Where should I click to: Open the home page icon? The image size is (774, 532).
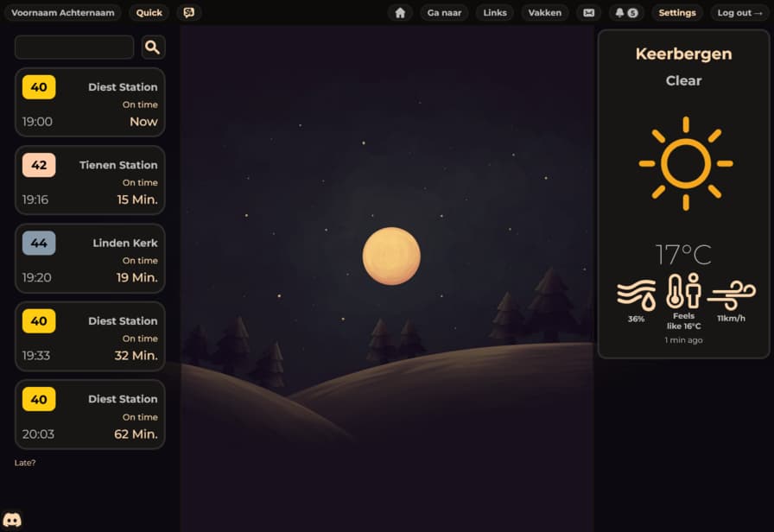click(x=399, y=13)
